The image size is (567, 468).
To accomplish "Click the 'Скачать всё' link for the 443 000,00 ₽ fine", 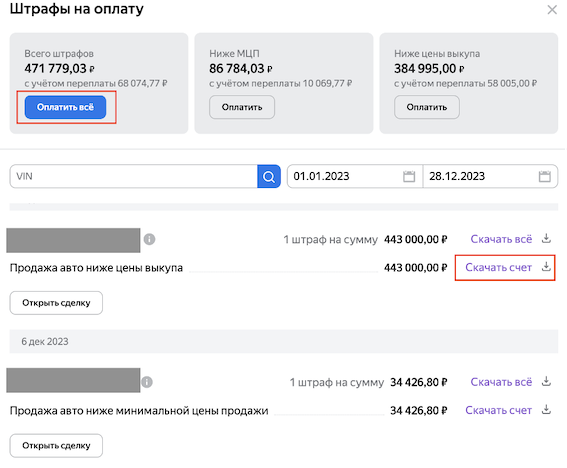I will [502, 239].
